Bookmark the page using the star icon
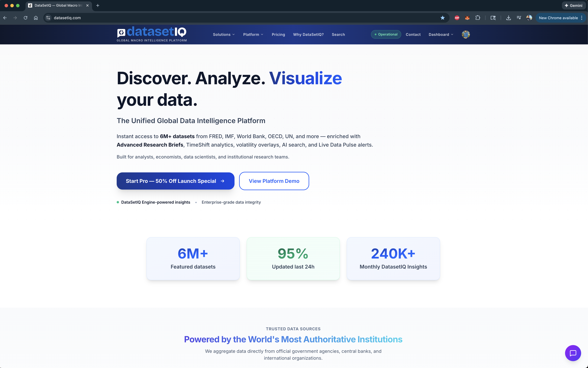588x368 pixels. pos(443,17)
